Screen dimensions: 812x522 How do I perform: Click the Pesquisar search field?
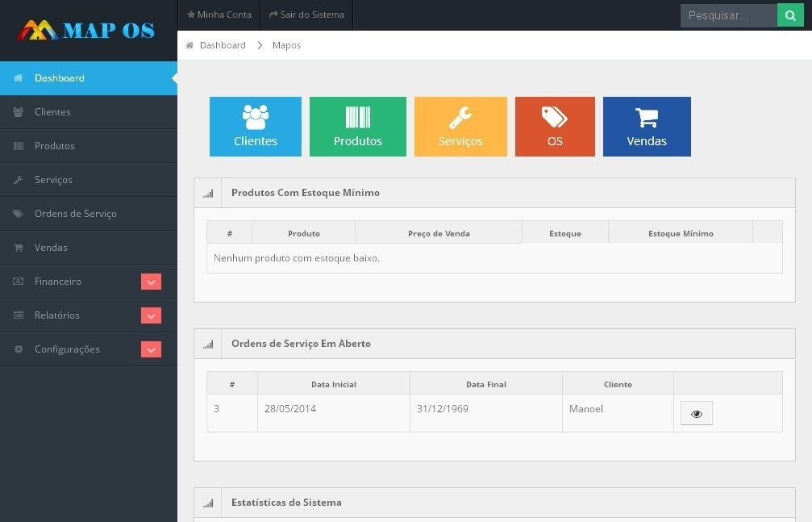(x=729, y=15)
